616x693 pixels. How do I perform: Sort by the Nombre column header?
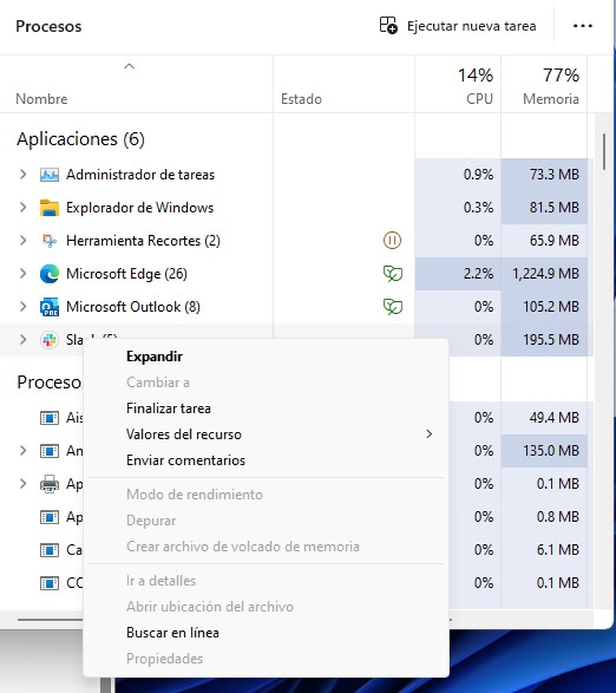pyautogui.click(x=41, y=99)
